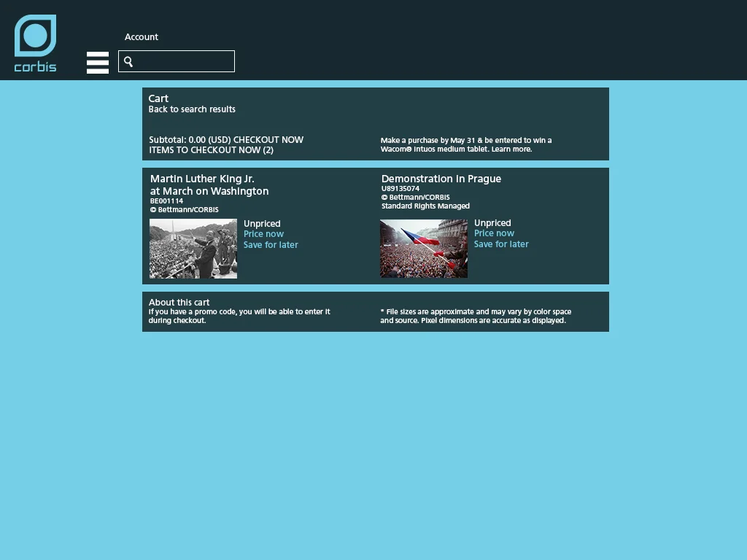Click the Cart heading

point(158,98)
